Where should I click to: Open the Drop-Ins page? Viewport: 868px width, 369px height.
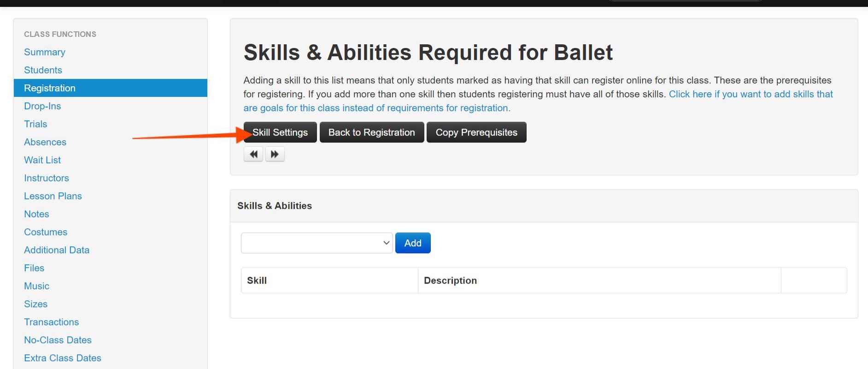[x=42, y=106]
